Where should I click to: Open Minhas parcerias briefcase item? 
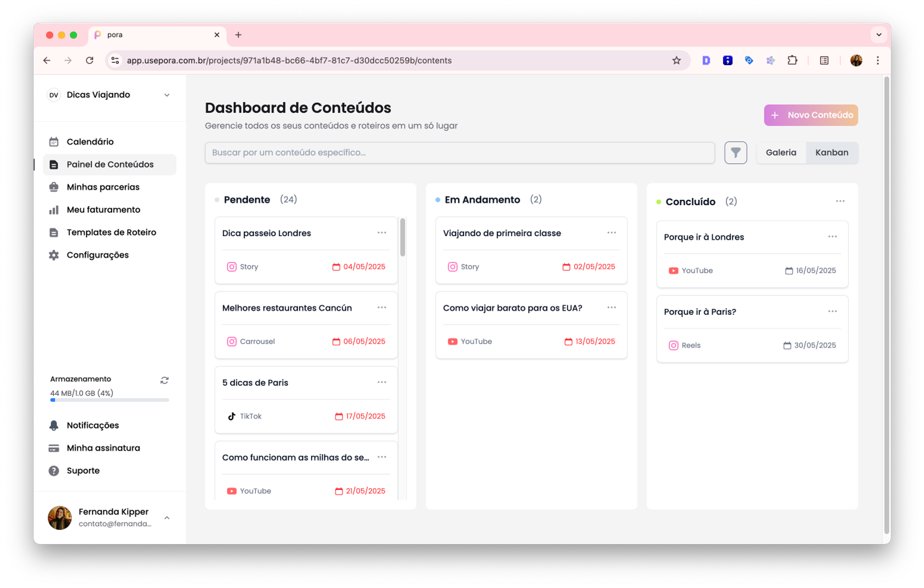click(x=103, y=187)
